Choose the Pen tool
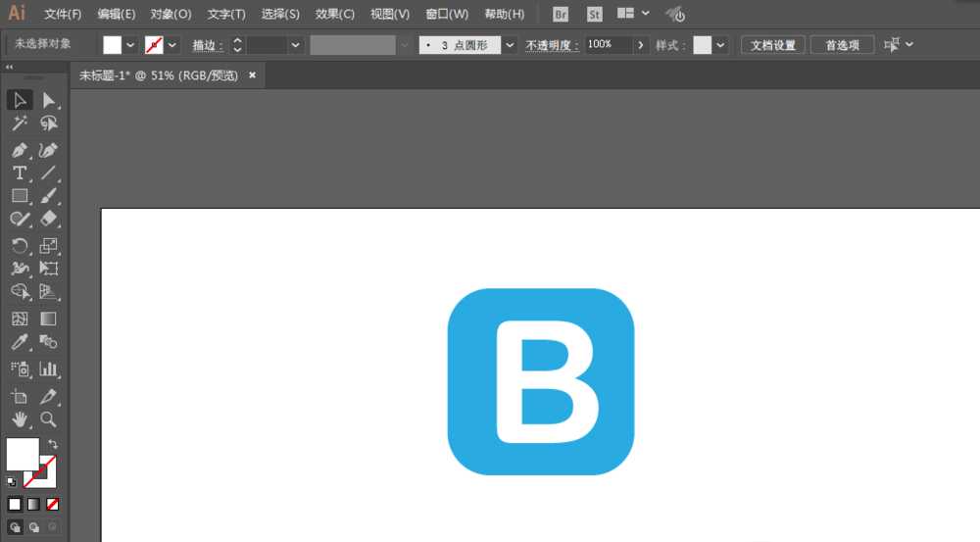Screen dimensions: 980x542 [20, 150]
